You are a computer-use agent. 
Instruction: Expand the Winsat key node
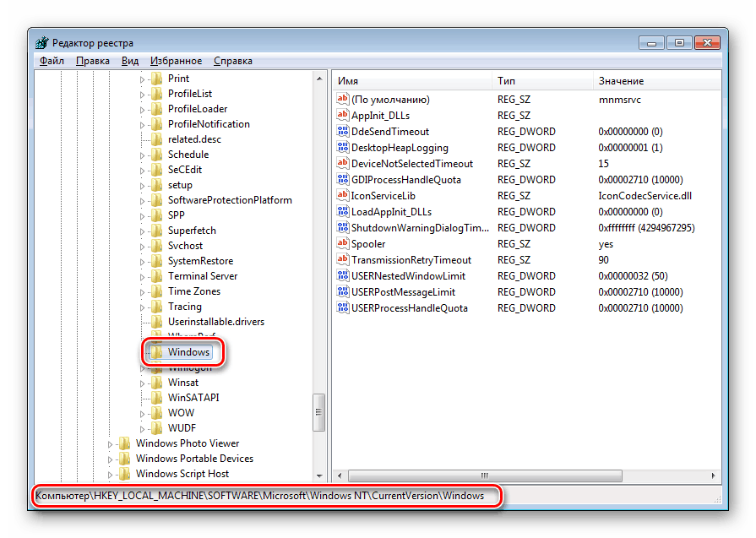tap(142, 383)
